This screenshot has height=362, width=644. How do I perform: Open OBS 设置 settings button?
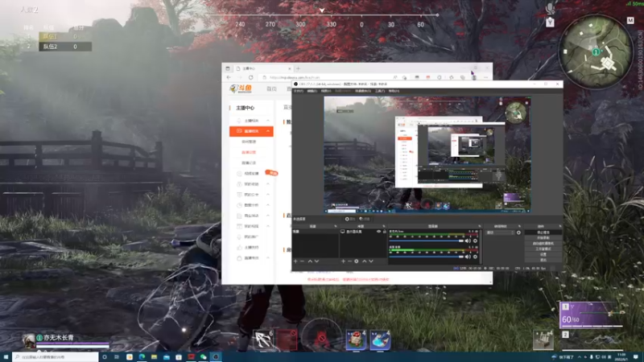point(543,254)
